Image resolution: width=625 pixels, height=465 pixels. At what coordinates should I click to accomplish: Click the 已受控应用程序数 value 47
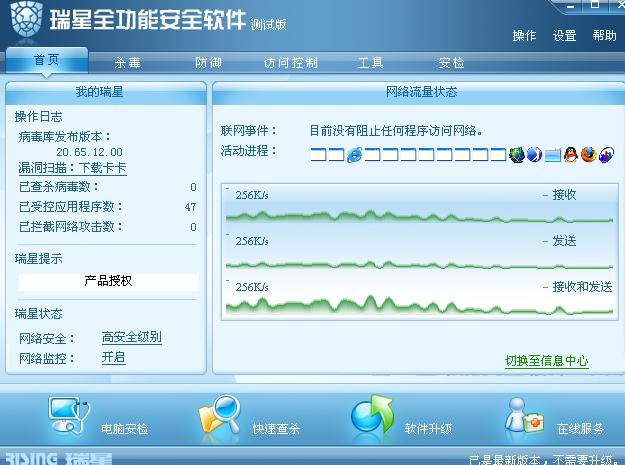click(x=190, y=207)
